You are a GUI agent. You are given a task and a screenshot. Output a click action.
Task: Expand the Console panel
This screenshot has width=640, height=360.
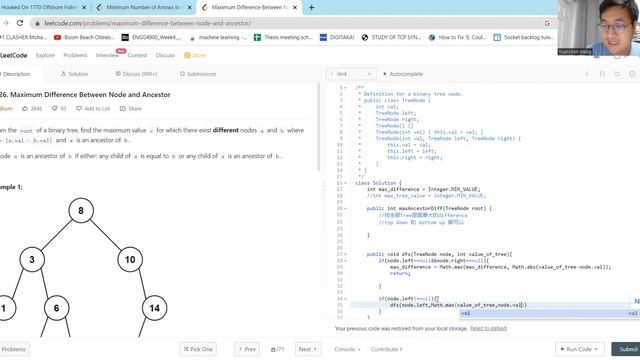347,349
